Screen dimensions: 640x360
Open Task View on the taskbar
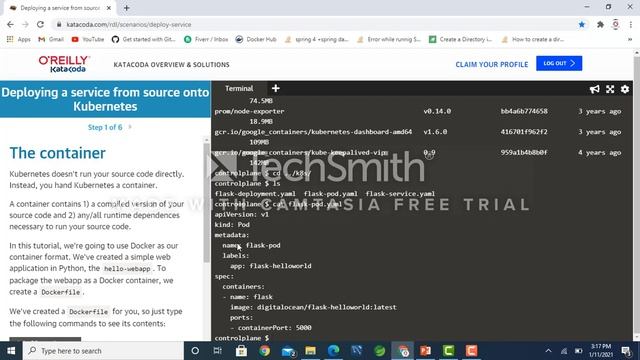click(218, 351)
